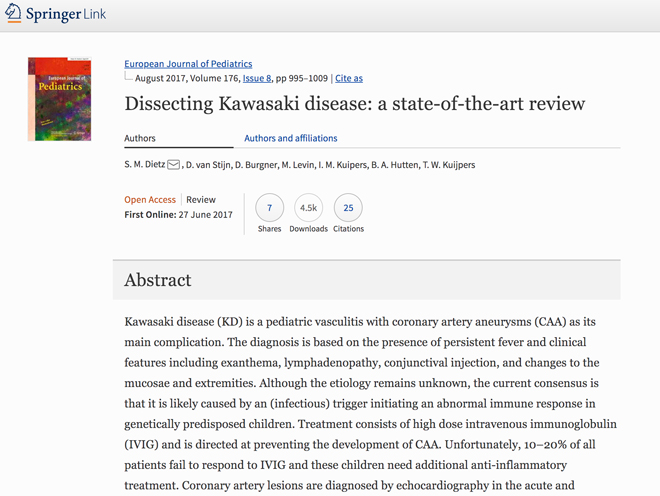
Task: Click the 4.5k Downloads metric circle
Action: [308, 208]
